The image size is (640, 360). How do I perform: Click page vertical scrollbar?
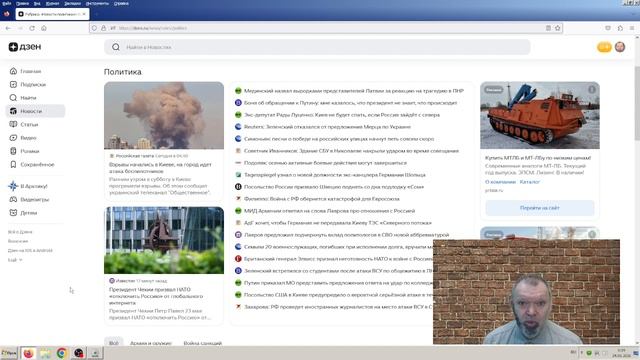(637, 102)
